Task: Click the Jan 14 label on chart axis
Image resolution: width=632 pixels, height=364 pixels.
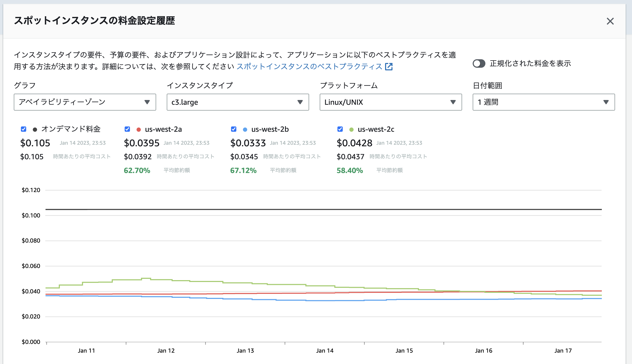Action: (x=325, y=351)
